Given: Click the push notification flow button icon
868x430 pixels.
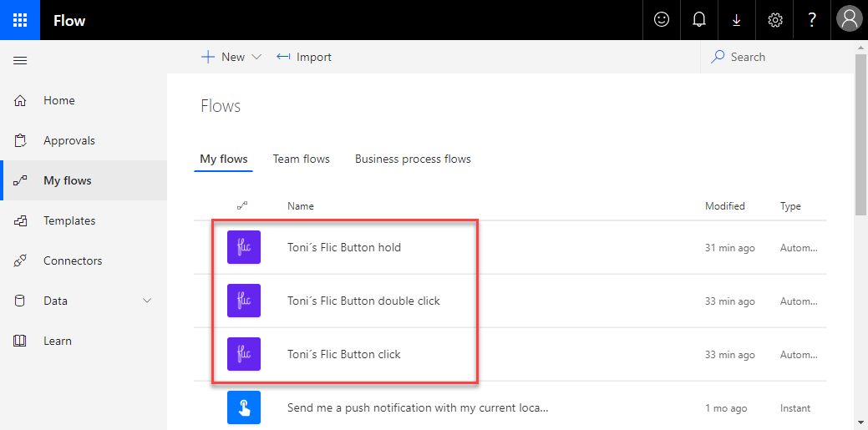Looking at the screenshot, I should click(x=244, y=407).
